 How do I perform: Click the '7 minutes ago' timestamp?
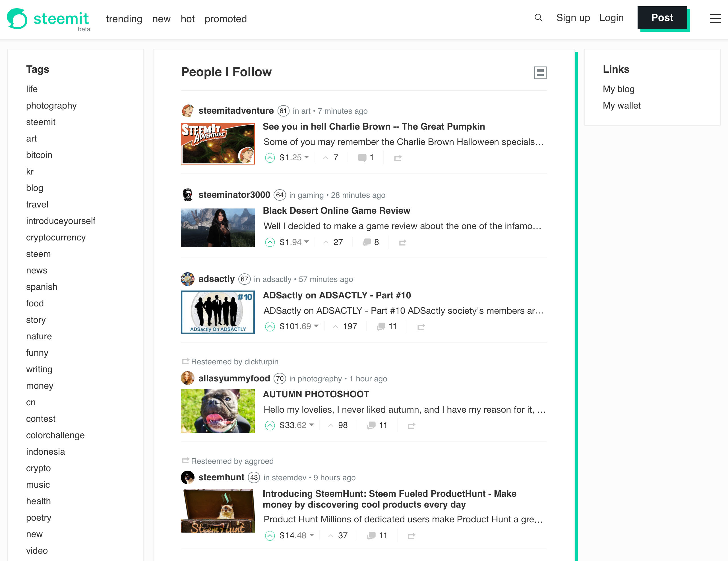pyautogui.click(x=342, y=111)
